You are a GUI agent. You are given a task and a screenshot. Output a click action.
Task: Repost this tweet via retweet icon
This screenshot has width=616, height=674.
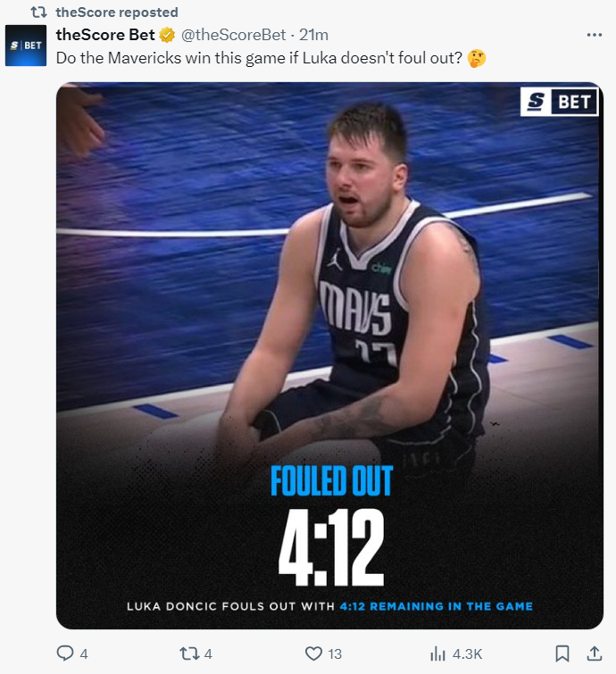[189, 653]
